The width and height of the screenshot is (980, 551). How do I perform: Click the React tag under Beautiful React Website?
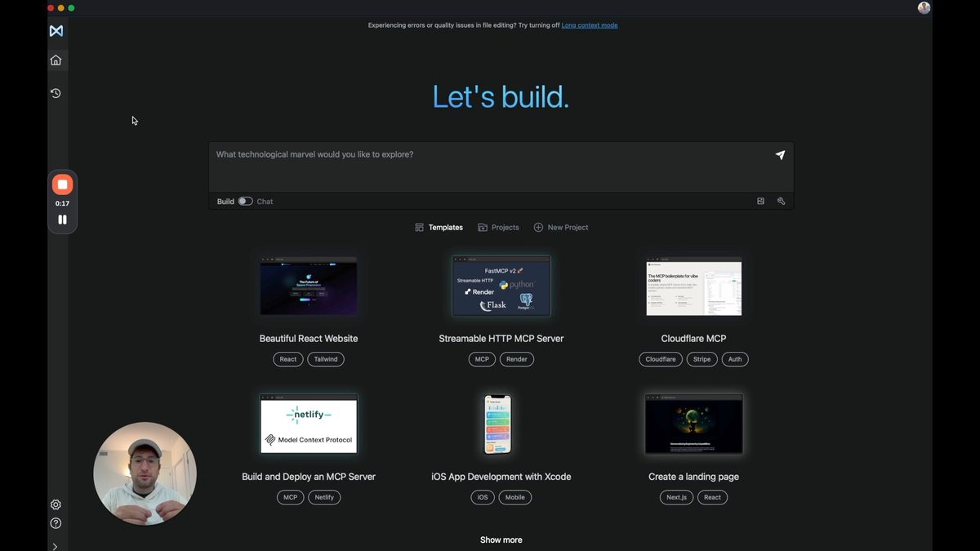click(288, 359)
